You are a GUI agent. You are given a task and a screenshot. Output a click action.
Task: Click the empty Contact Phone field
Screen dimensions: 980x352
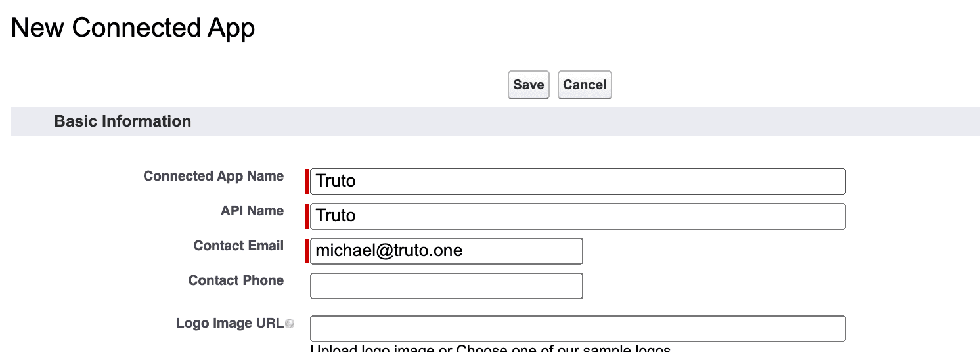point(446,286)
